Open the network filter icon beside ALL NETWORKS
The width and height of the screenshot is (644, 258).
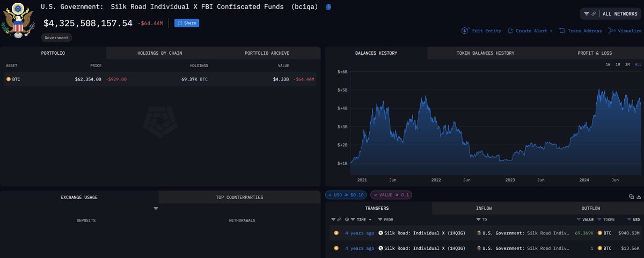click(x=587, y=13)
